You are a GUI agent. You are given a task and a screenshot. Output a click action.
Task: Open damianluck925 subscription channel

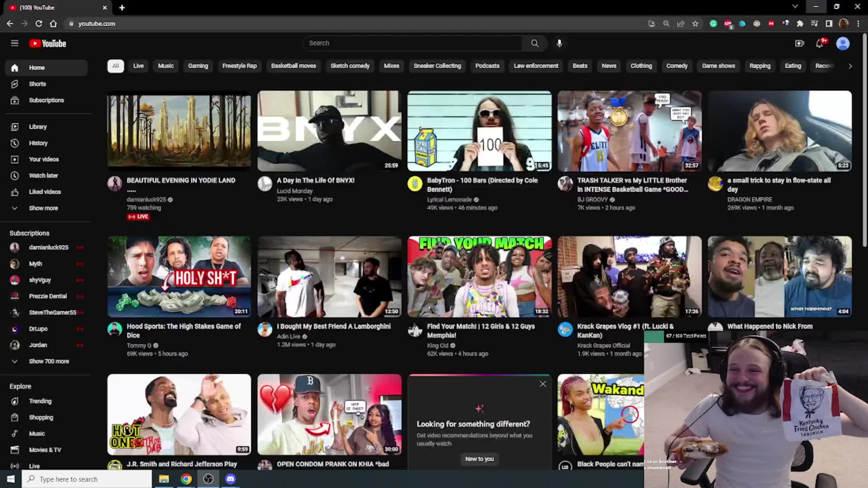click(45, 248)
